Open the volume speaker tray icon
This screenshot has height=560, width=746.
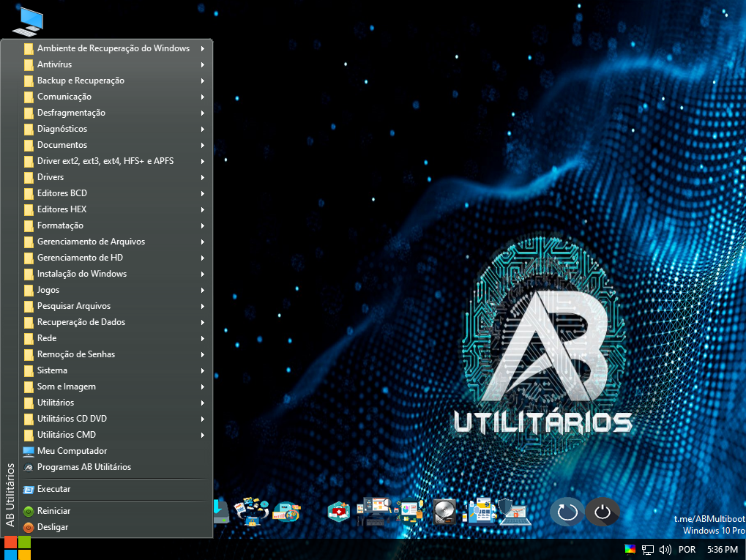coord(665,549)
